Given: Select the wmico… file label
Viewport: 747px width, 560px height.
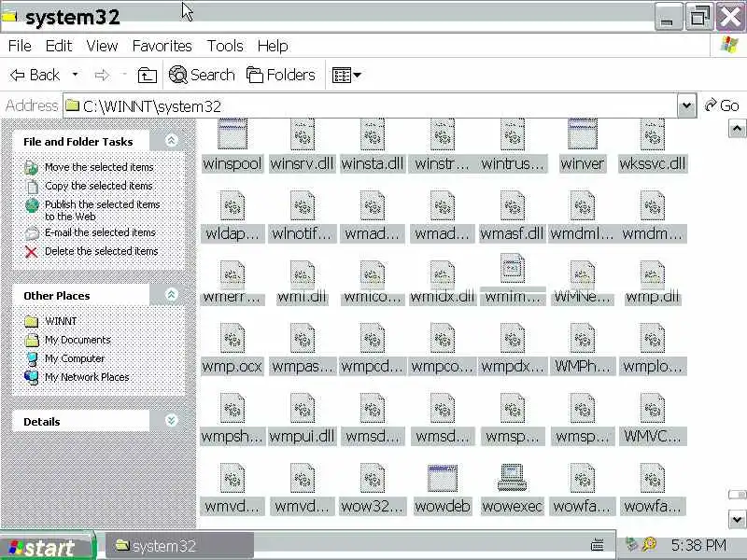Looking at the screenshot, I should (x=373, y=297).
